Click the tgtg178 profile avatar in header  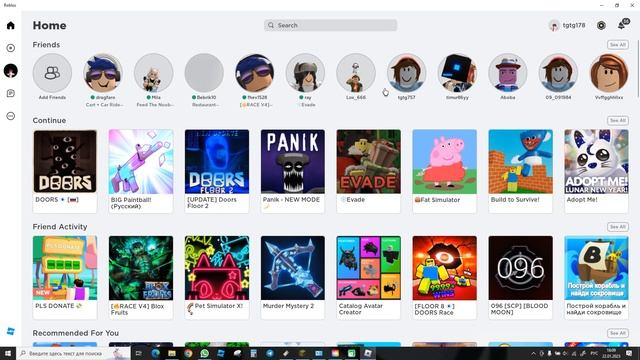tap(554, 25)
